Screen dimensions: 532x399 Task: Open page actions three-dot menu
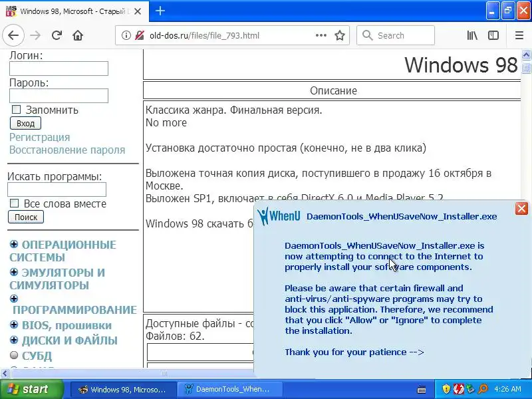pyautogui.click(x=321, y=35)
